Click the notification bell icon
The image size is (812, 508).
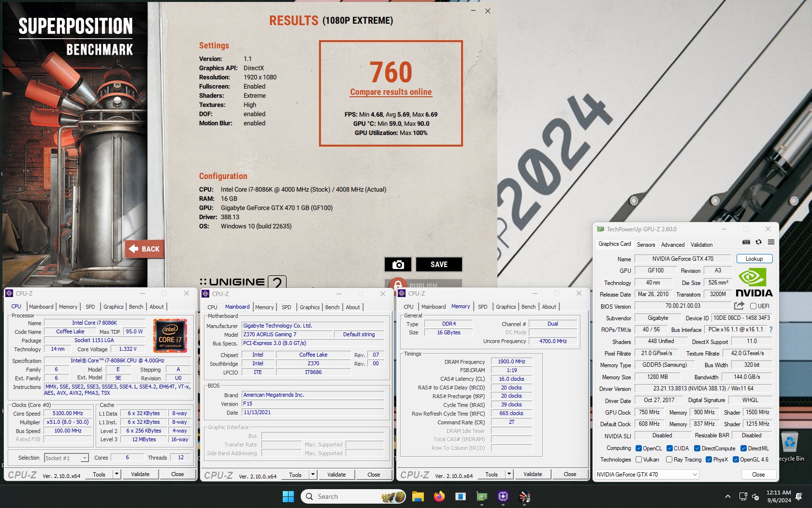click(x=798, y=496)
